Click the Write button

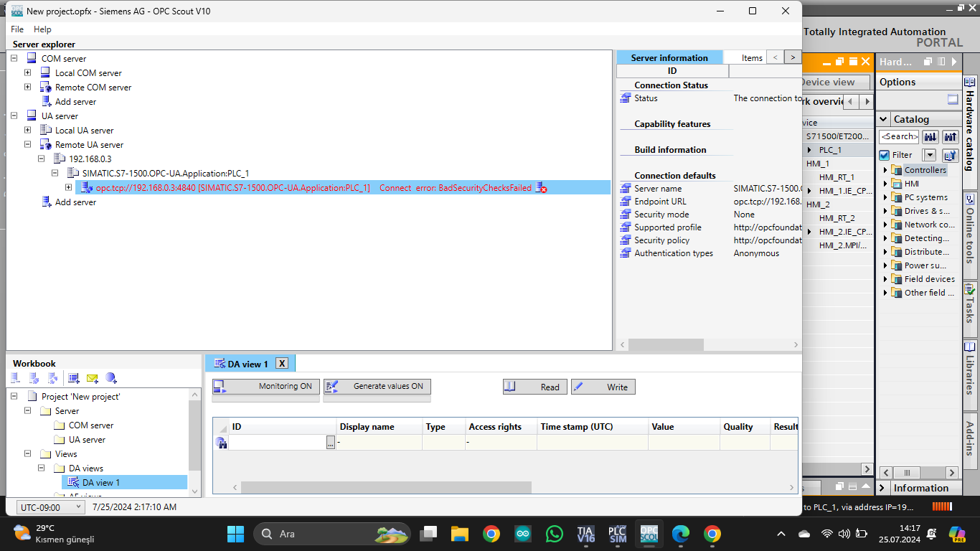[603, 387]
